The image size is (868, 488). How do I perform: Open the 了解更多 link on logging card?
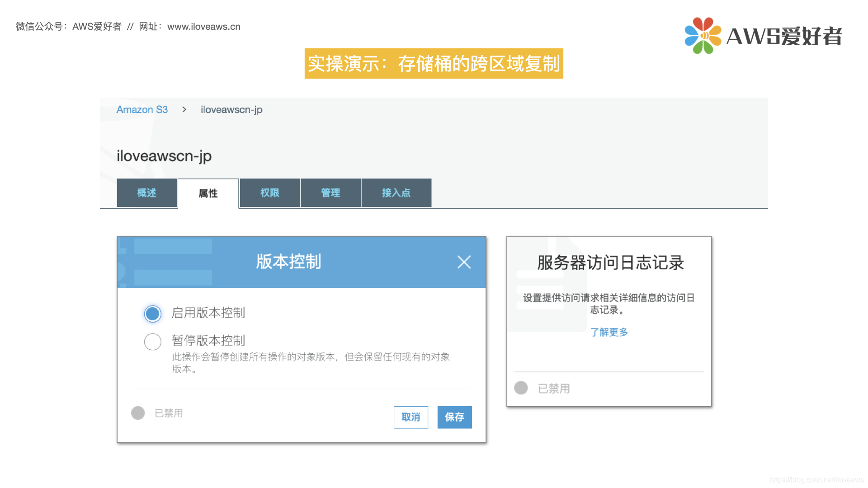[609, 332]
